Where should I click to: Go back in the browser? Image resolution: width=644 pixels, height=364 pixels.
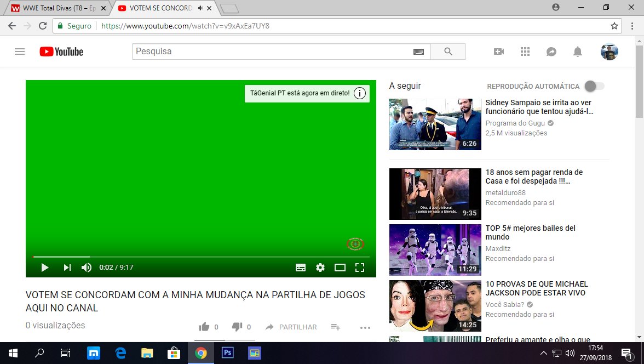coord(12,26)
